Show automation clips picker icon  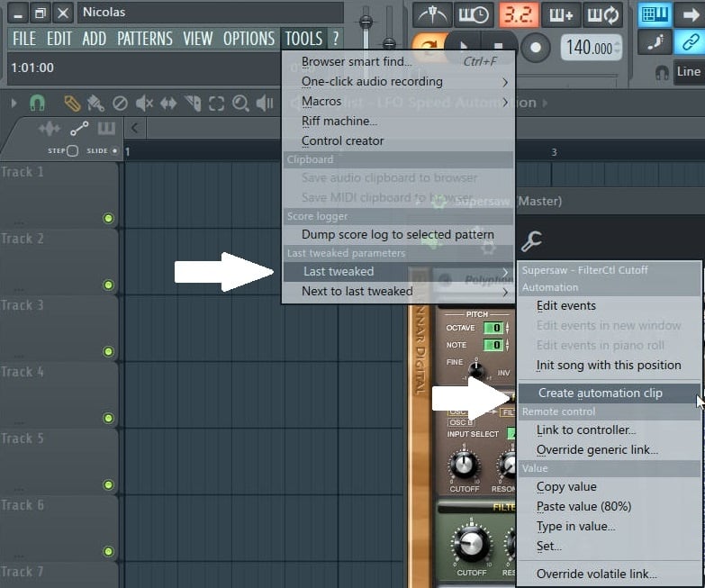pos(79,129)
